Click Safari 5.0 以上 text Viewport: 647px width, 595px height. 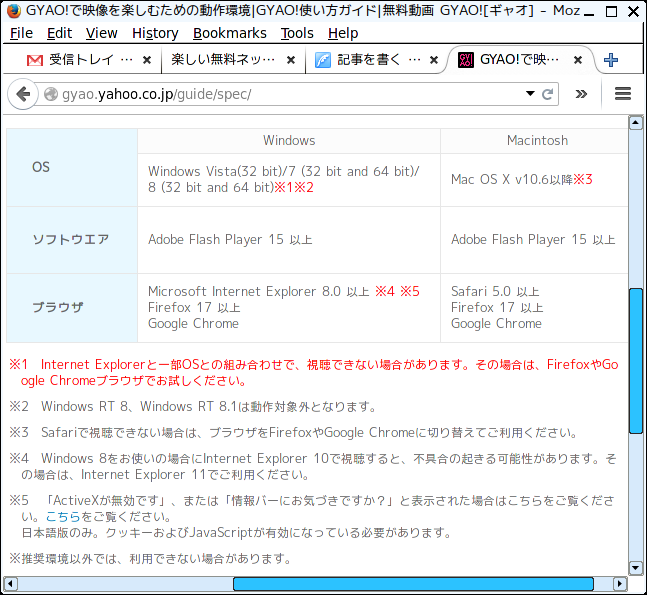[x=495, y=292]
